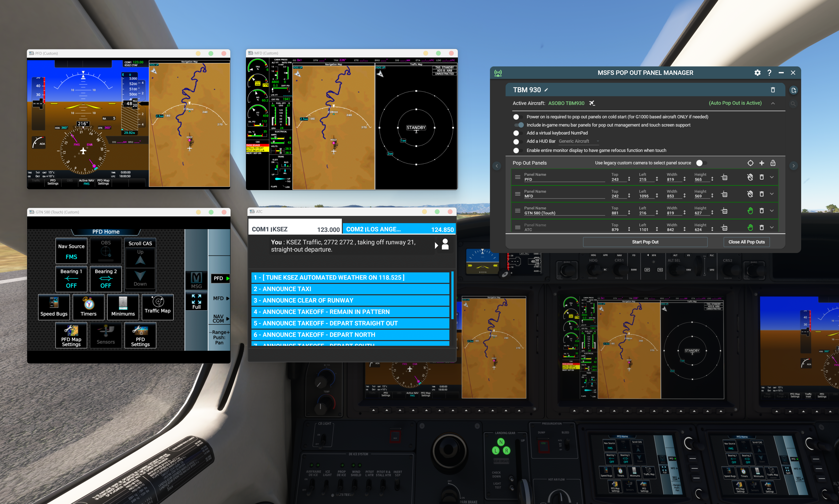
Task: Edit the TBM 930 profile name with the pencil icon
Action: (546, 90)
